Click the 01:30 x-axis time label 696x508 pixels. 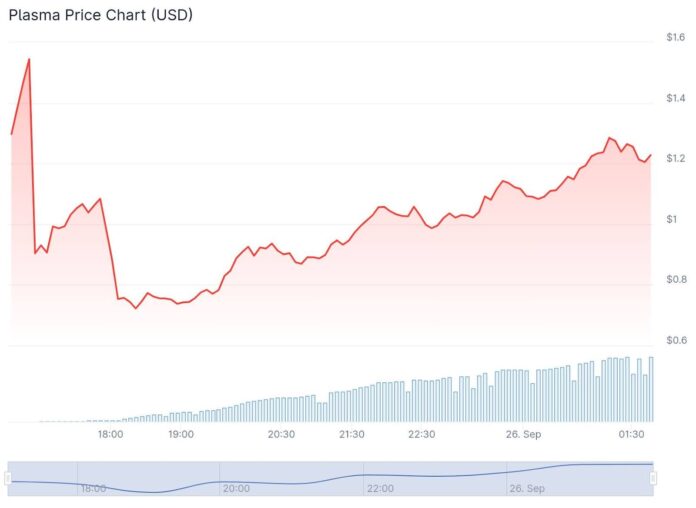click(631, 434)
